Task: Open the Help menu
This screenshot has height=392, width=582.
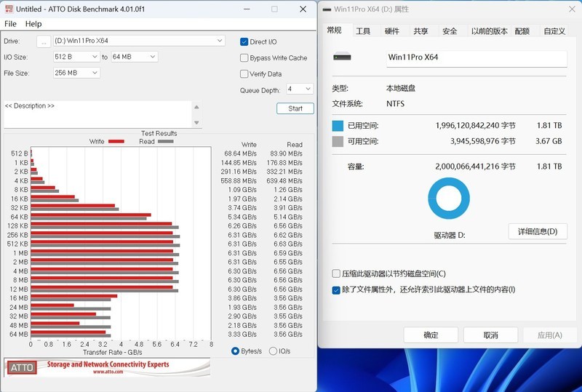Action: pyautogui.click(x=33, y=24)
